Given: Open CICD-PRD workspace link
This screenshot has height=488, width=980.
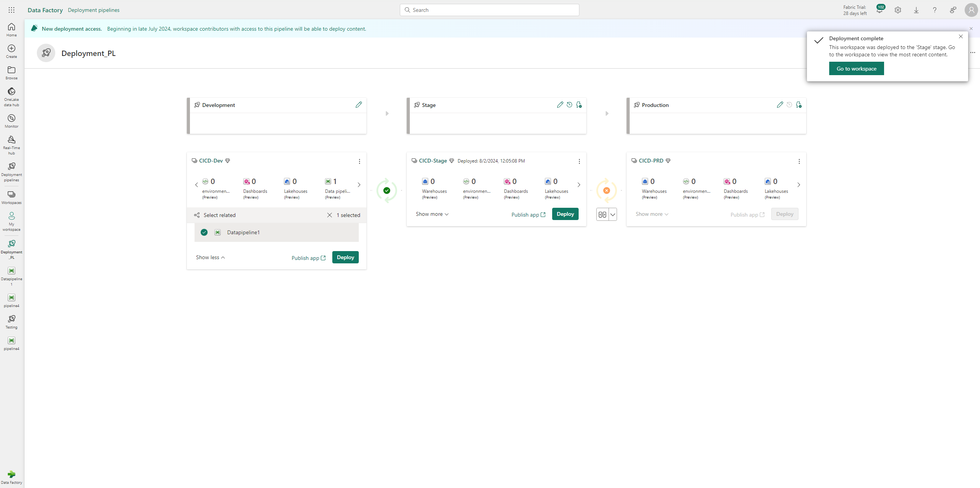Looking at the screenshot, I should [651, 161].
